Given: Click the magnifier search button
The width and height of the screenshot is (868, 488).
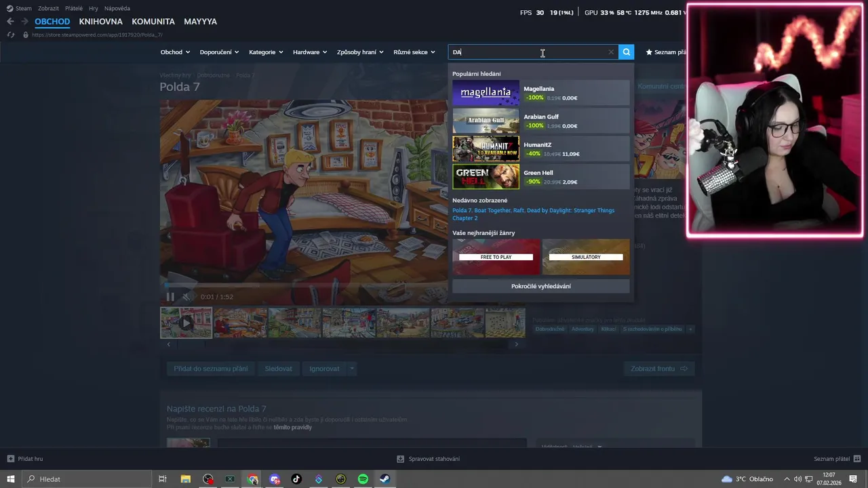Looking at the screenshot, I should tap(626, 52).
